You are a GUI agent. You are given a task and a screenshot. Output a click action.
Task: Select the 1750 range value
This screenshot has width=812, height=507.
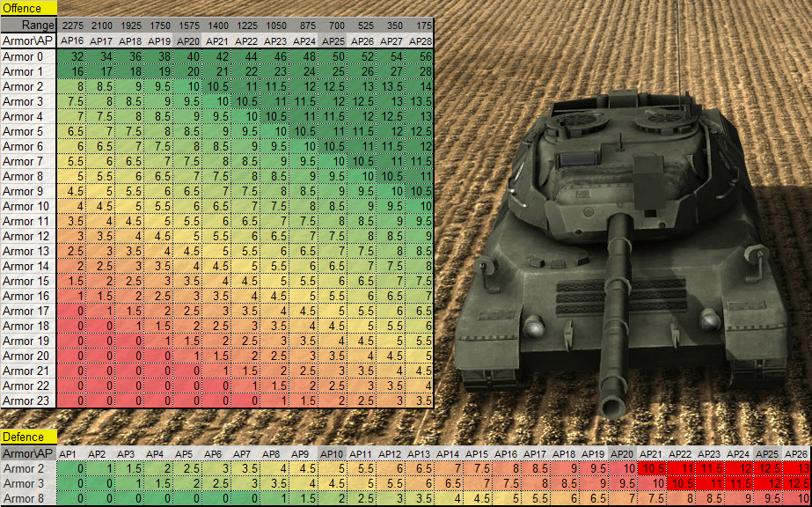(159, 26)
